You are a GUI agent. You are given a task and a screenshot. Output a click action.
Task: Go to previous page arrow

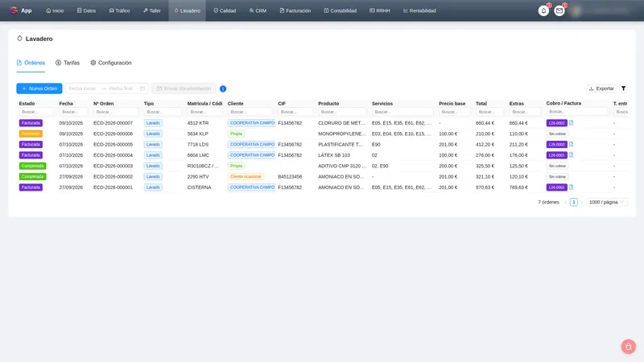pos(566,203)
